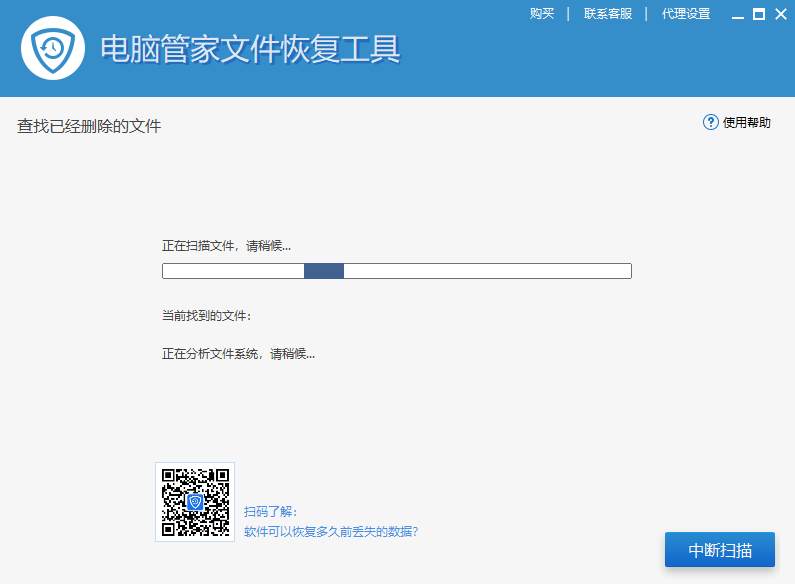Select 联系客服 to contact support
This screenshot has width=795, height=584.
tap(608, 14)
